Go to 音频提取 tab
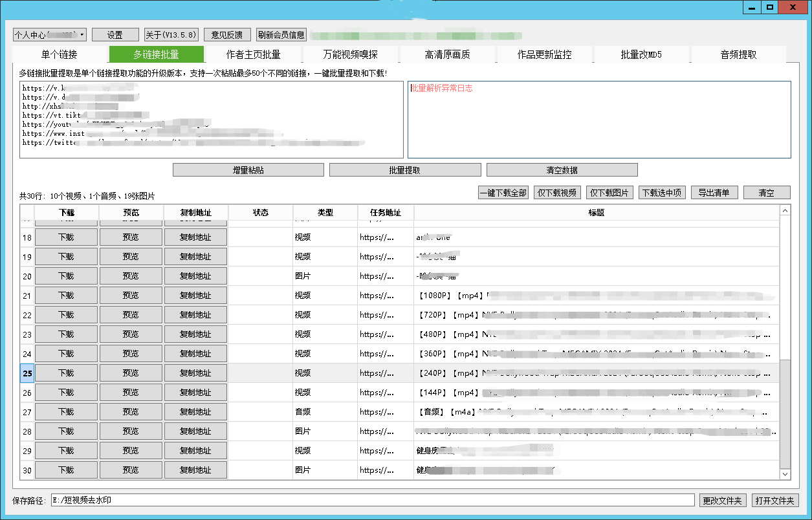 click(x=738, y=54)
